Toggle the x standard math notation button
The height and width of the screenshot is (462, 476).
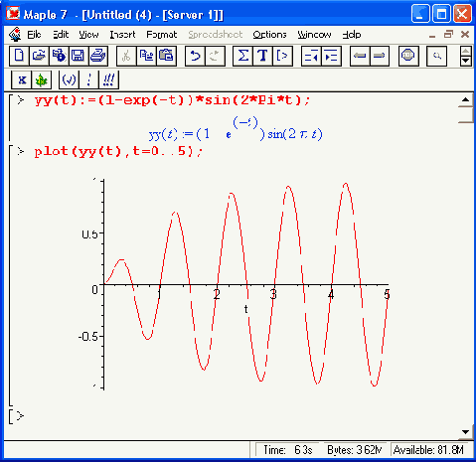pyautogui.click(x=22, y=79)
